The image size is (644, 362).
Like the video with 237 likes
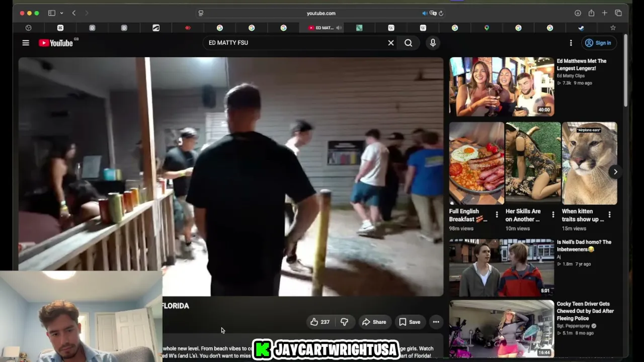click(320, 322)
